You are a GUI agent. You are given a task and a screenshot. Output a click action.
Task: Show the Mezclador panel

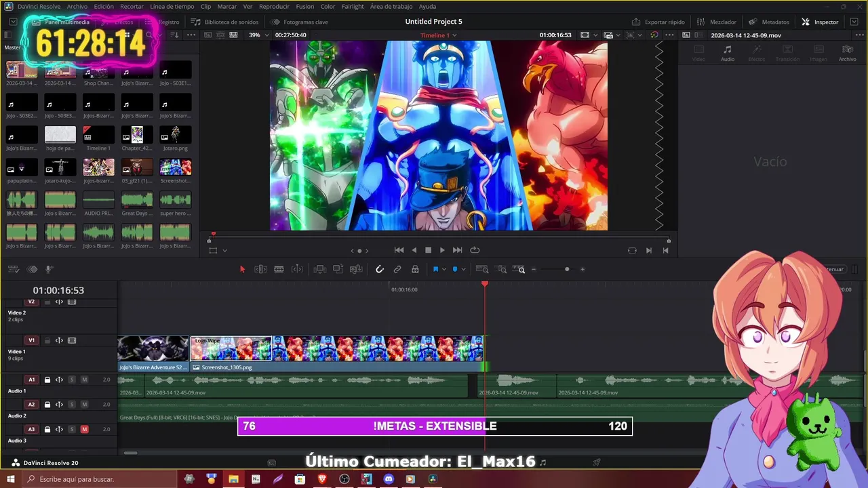(716, 22)
